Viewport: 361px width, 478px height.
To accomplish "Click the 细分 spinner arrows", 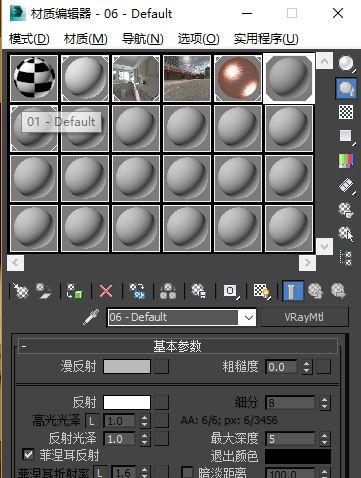I will click(325, 403).
